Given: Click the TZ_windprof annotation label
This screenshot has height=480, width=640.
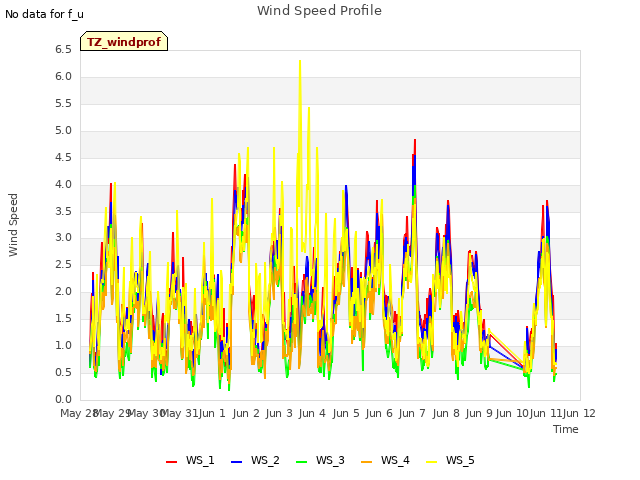Looking at the screenshot, I should click(124, 42).
